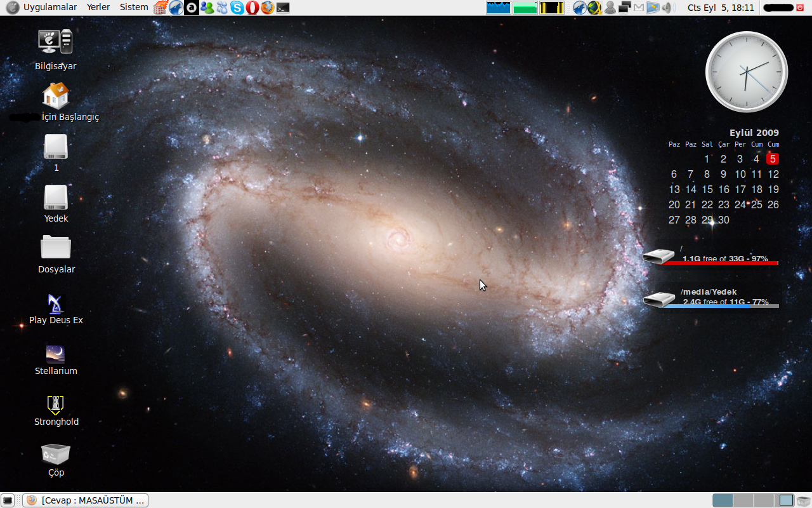Open the light blue people messenger launcher
Viewport: 812px width, 508px height.
(x=222, y=8)
